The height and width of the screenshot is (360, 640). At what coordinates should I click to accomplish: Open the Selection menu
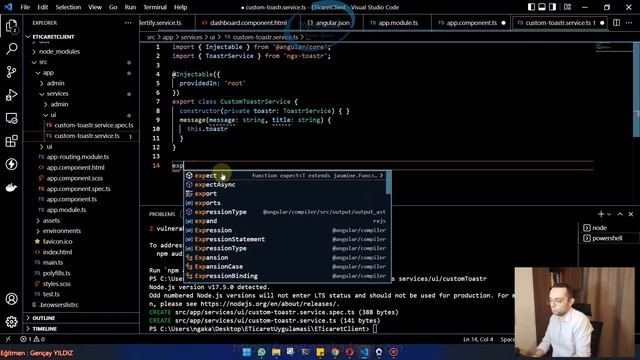click(68, 7)
